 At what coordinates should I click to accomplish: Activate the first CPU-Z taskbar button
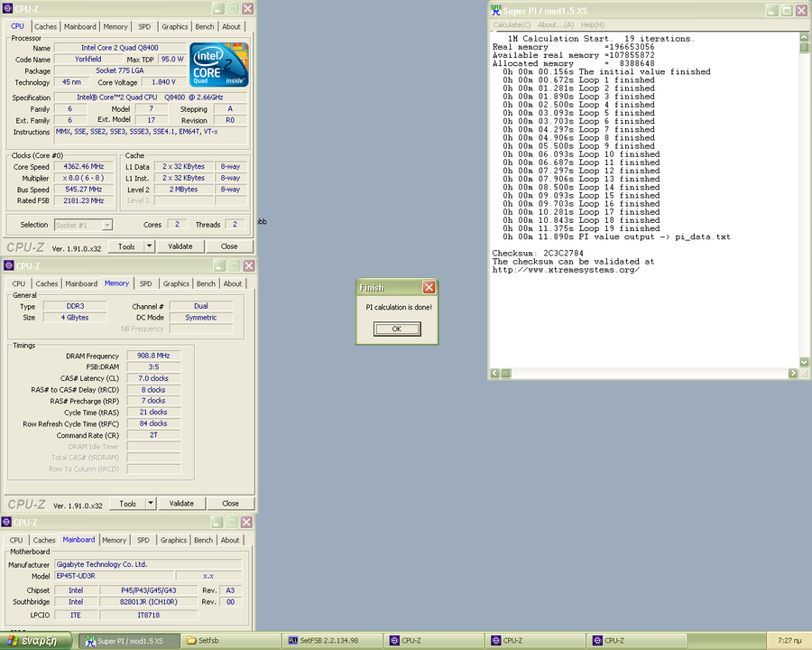[x=435, y=641]
